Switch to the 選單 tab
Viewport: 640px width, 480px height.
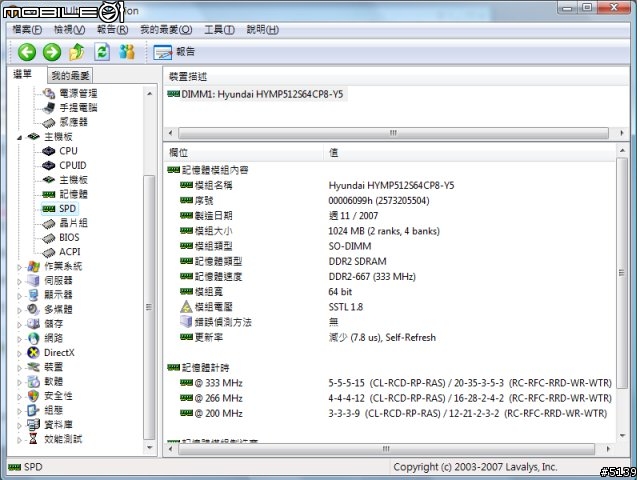22,74
